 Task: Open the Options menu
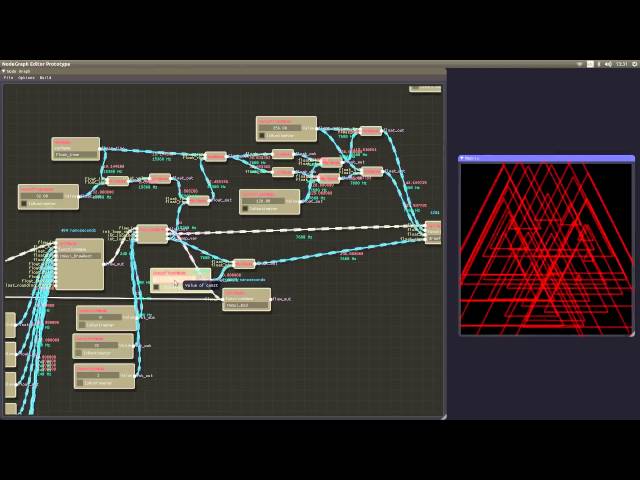point(26,78)
